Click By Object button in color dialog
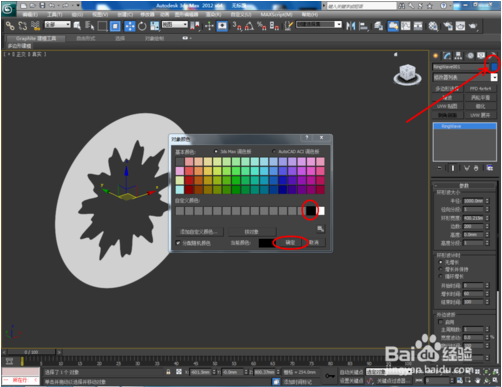 pos(252,232)
